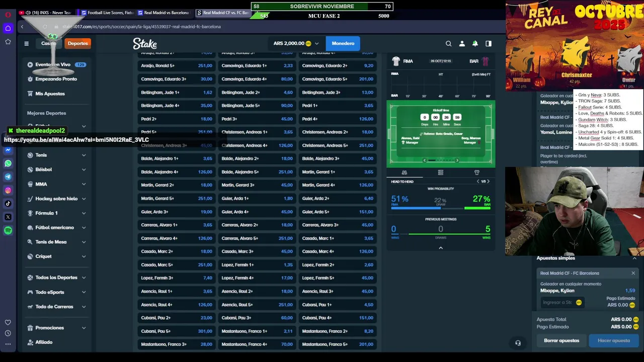Open the notifications bell icon

(475, 44)
